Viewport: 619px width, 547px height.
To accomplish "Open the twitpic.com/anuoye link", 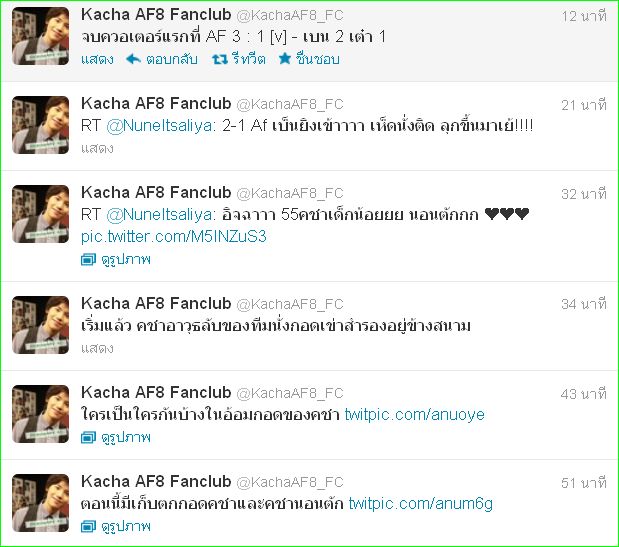I will pyautogui.click(x=415, y=414).
